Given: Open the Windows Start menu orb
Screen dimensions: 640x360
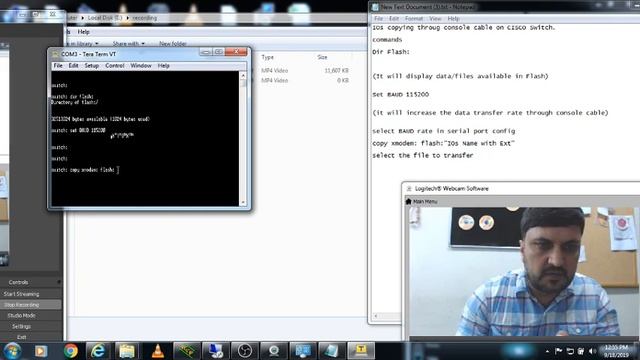Looking at the screenshot, I should tap(12, 351).
